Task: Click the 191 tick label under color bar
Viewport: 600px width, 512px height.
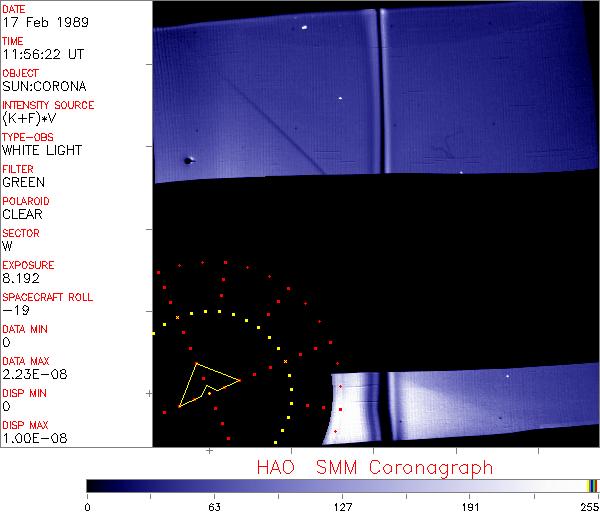Action: pyautogui.click(x=469, y=506)
